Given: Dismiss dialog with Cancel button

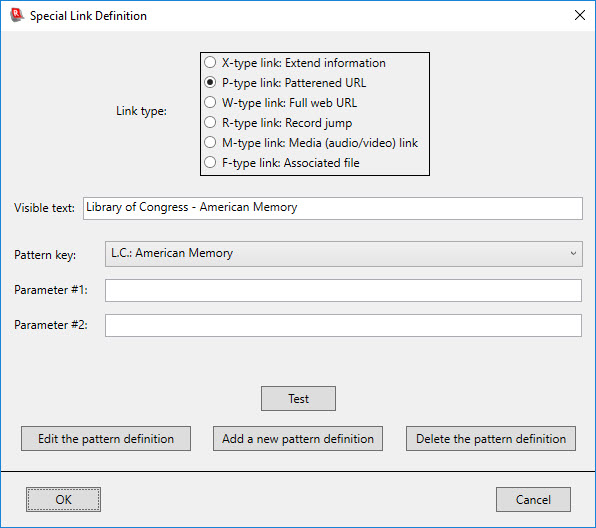Looking at the screenshot, I should coord(533,499).
